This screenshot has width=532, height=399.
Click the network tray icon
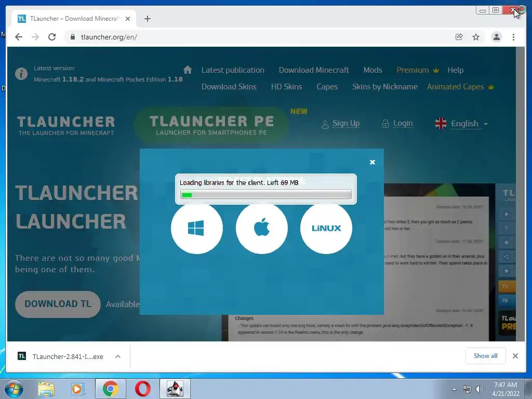click(x=467, y=389)
